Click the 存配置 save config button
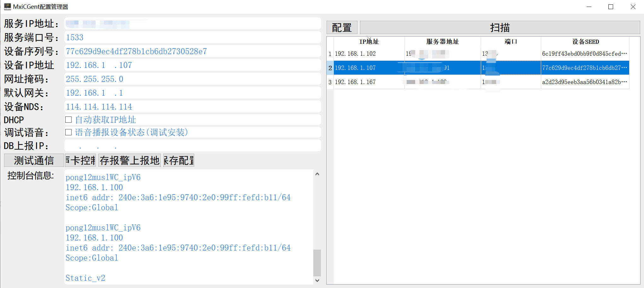The height and width of the screenshot is (288, 644). pos(179,161)
